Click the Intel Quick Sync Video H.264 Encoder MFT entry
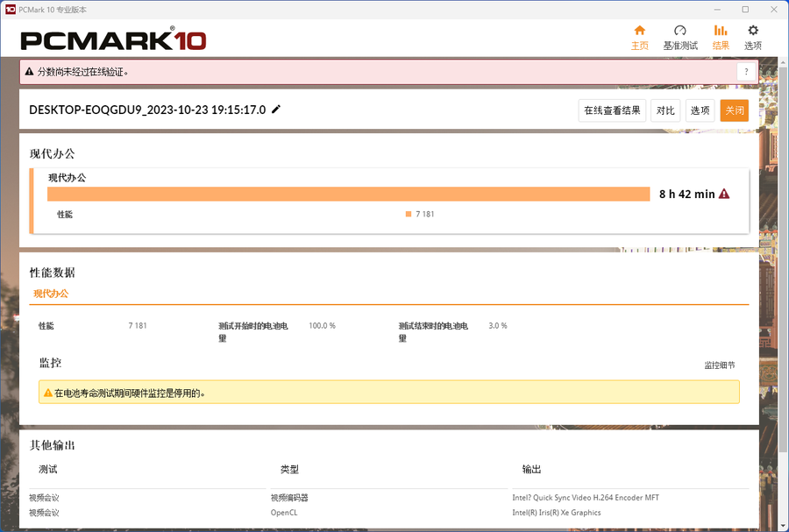 (586, 497)
